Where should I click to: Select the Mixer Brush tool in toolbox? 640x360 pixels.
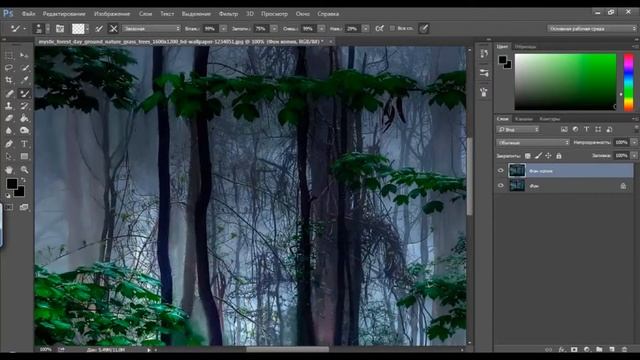24,93
